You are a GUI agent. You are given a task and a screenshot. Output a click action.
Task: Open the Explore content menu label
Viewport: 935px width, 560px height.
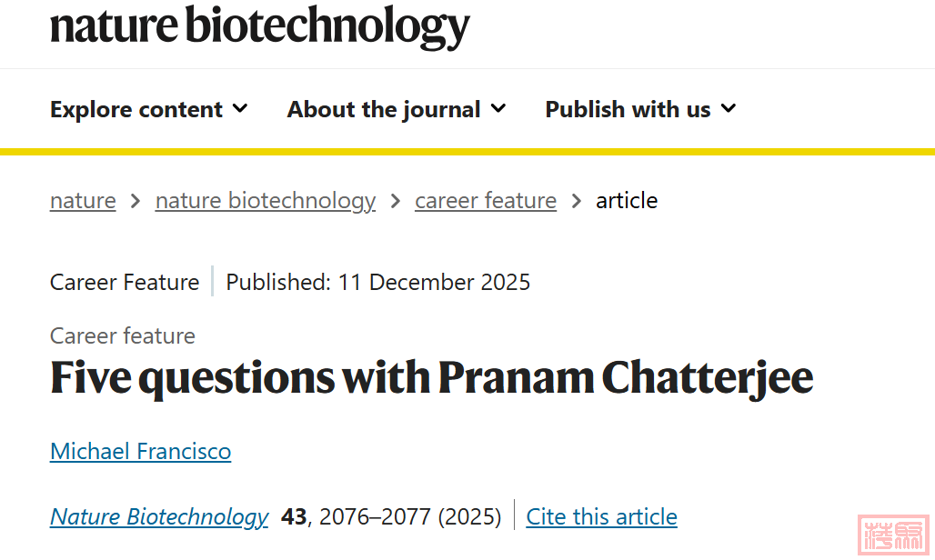point(136,110)
